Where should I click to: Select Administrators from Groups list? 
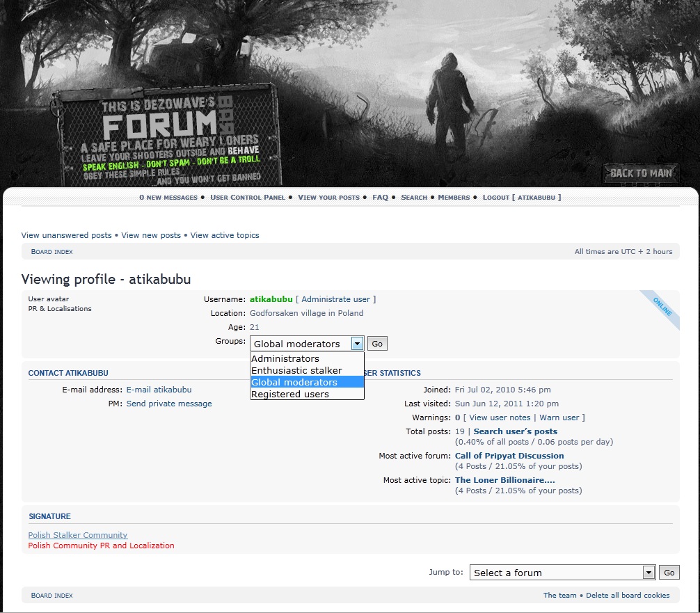(x=307, y=358)
